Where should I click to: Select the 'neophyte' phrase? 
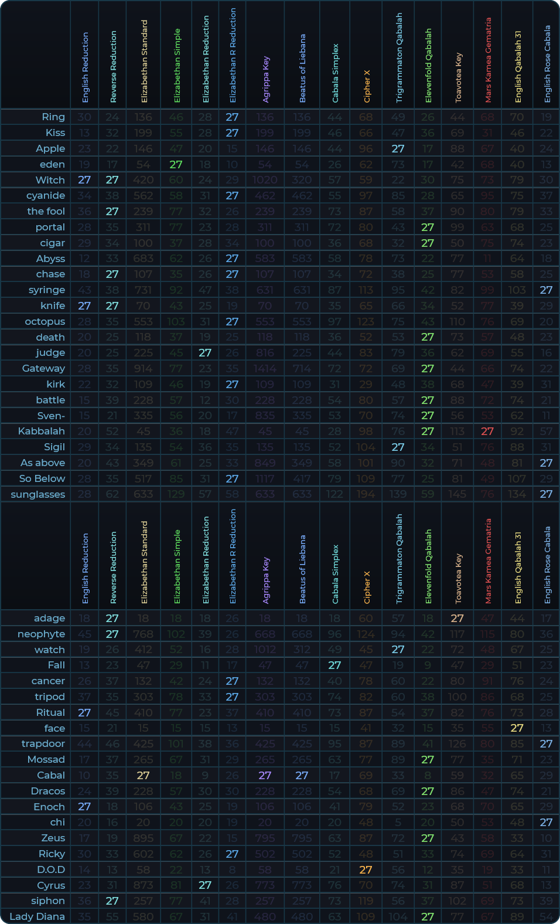[42, 634]
